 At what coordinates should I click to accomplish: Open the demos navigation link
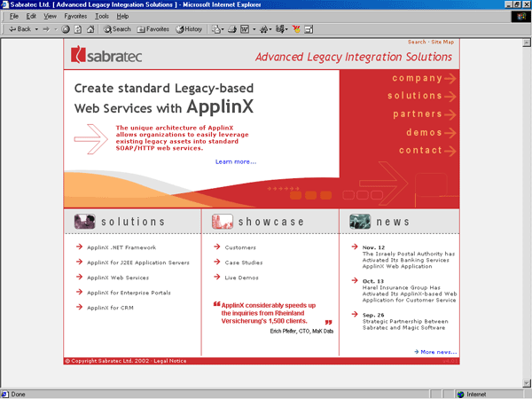[x=431, y=132]
